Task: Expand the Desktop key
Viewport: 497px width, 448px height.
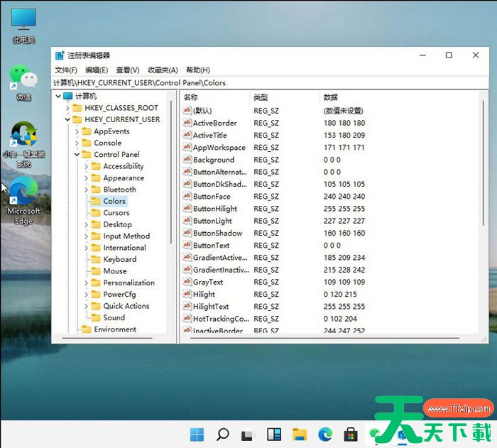Action: point(86,224)
